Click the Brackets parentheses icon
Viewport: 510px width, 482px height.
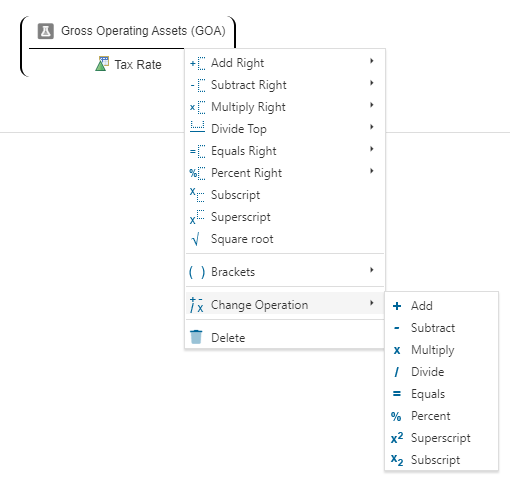197,272
